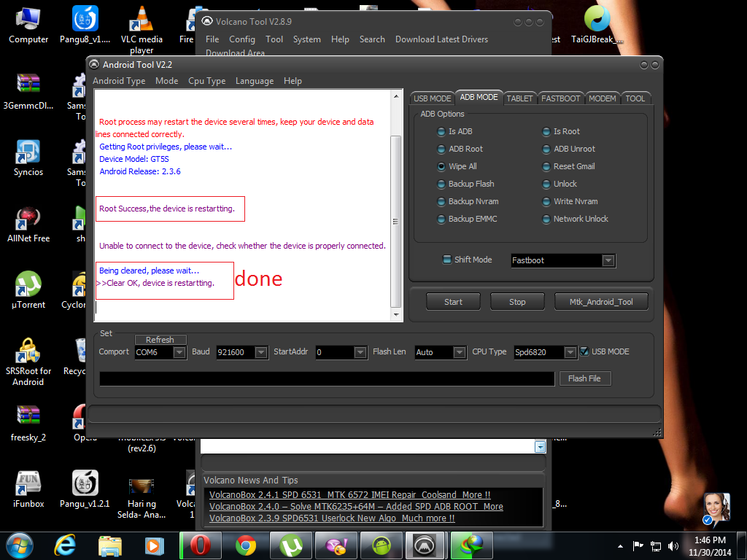Click the Start button
Screen dimensions: 747x560
coord(453,301)
